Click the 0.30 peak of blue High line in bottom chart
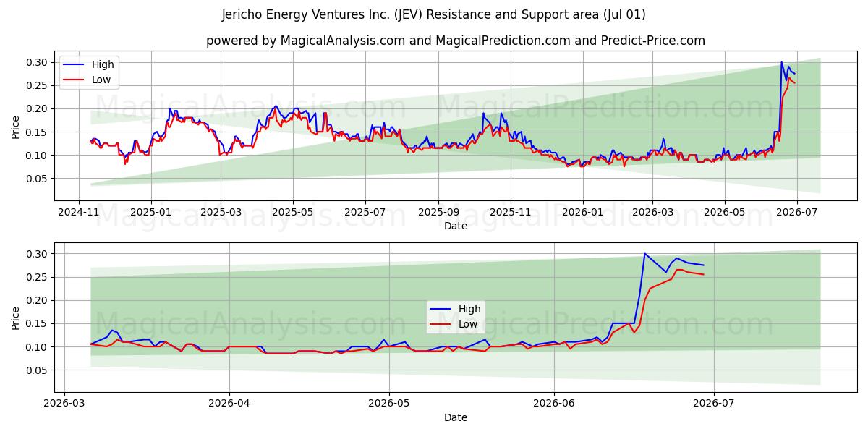The image size is (868, 434). coord(644,254)
